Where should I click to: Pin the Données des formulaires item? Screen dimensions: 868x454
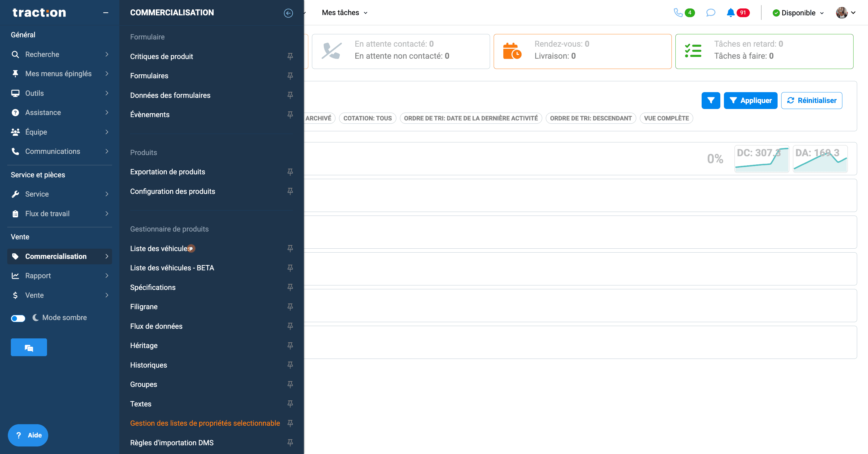tap(290, 95)
